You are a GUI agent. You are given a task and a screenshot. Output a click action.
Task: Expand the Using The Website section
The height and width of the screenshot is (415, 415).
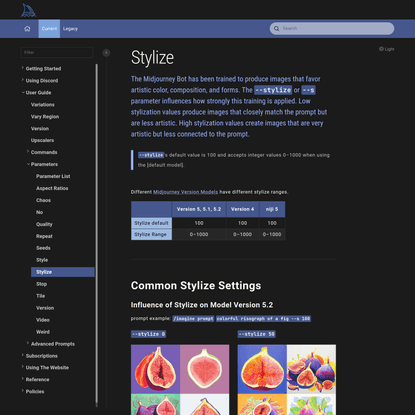point(47,368)
